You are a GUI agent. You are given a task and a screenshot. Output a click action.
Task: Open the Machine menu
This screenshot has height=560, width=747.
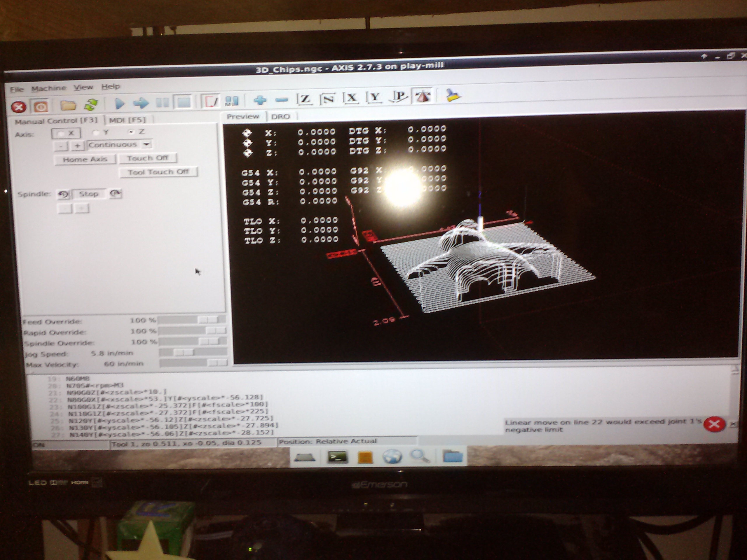pyautogui.click(x=49, y=88)
